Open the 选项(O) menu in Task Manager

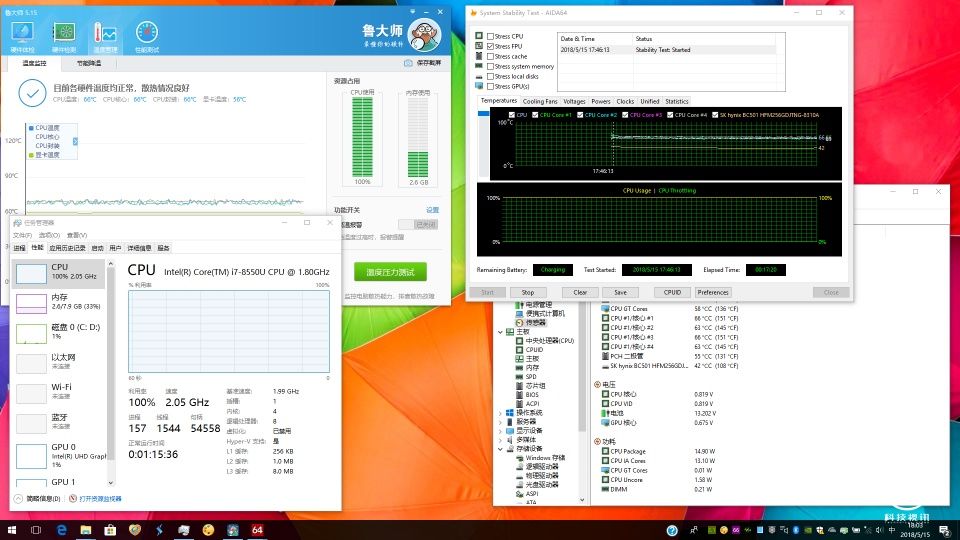[x=49, y=235]
